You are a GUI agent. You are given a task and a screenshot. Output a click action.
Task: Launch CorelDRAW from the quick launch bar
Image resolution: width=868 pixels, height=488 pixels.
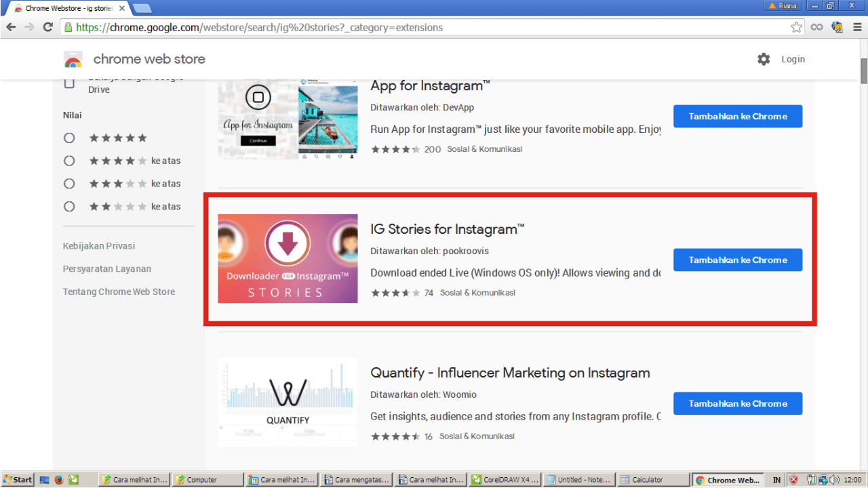[x=73, y=480]
